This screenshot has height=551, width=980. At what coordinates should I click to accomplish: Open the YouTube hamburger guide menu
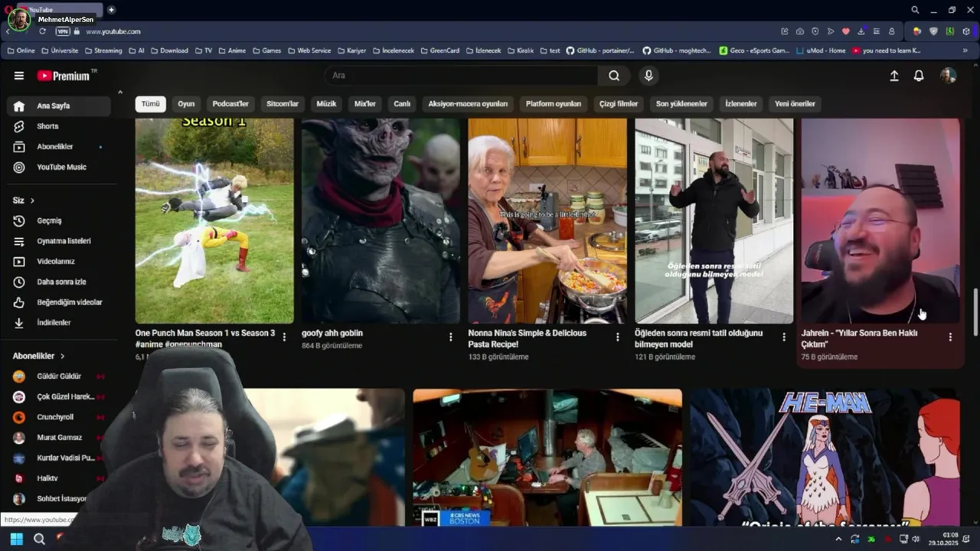click(19, 76)
